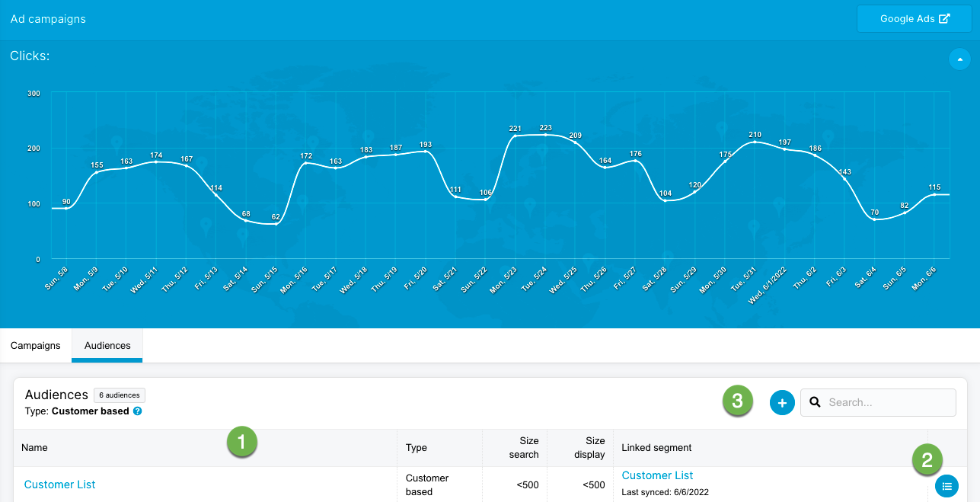Select the 223 data point on Tue 5/24

click(x=545, y=135)
